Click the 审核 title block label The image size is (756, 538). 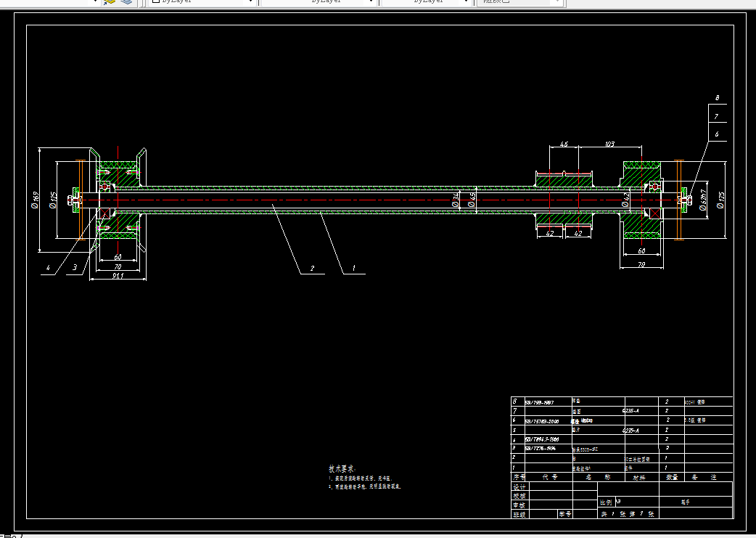519,505
